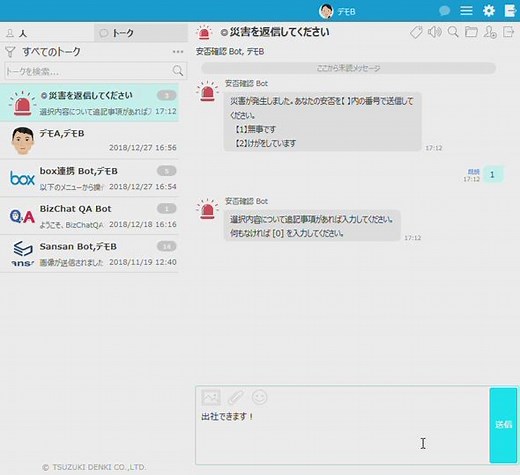
Task: Click the 既読 read status label
Action: (x=473, y=172)
